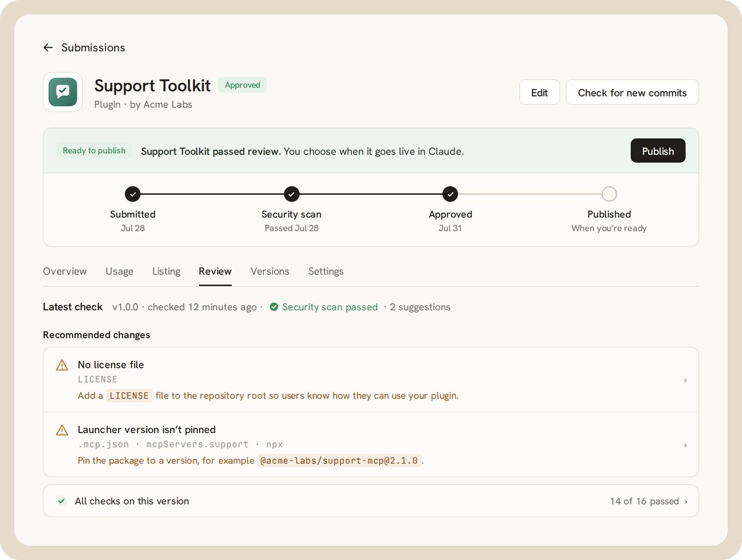Switch to the Overview tab
This screenshot has width=742, height=560.
[x=65, y=271]
